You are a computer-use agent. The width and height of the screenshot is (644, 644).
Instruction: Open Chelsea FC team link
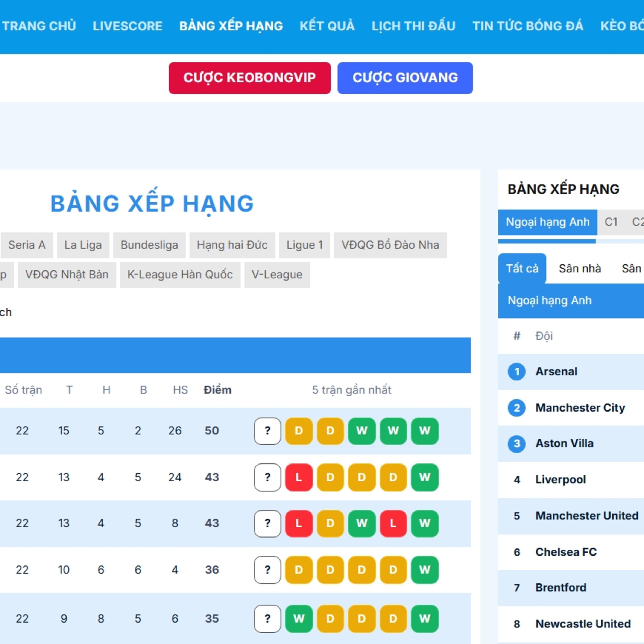(566, 552)
